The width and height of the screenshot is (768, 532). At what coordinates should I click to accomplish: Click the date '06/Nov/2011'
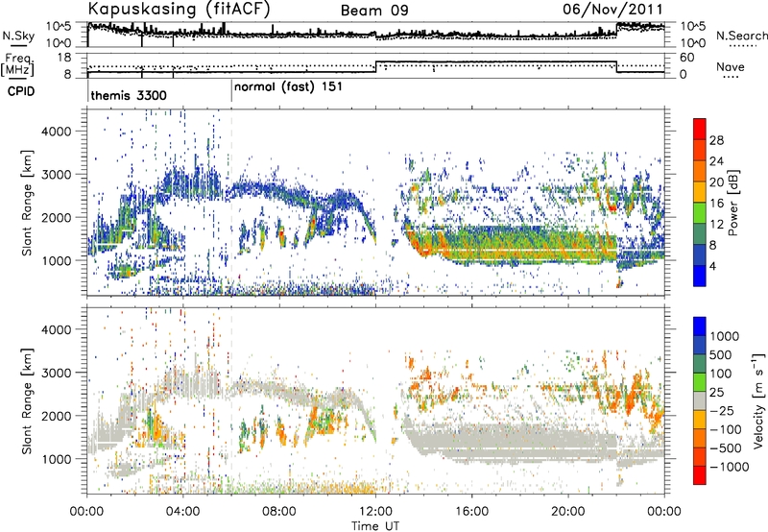[612, 9]
